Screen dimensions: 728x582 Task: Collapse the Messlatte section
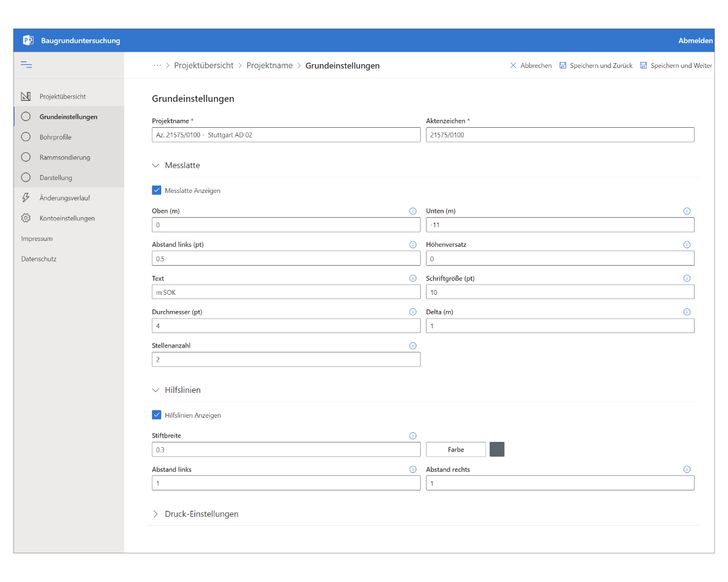click(x=156, y=165)
